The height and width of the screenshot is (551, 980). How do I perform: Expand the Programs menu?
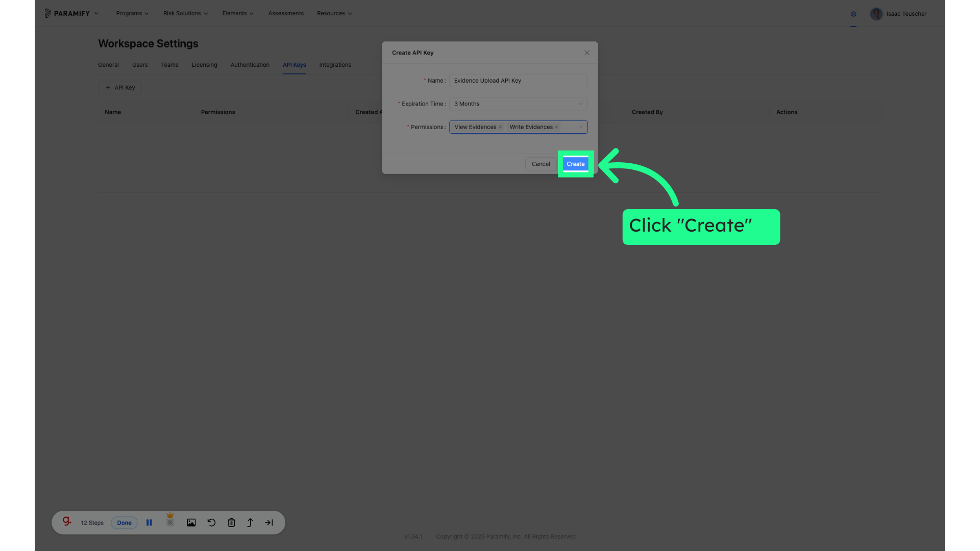point(132,14)
